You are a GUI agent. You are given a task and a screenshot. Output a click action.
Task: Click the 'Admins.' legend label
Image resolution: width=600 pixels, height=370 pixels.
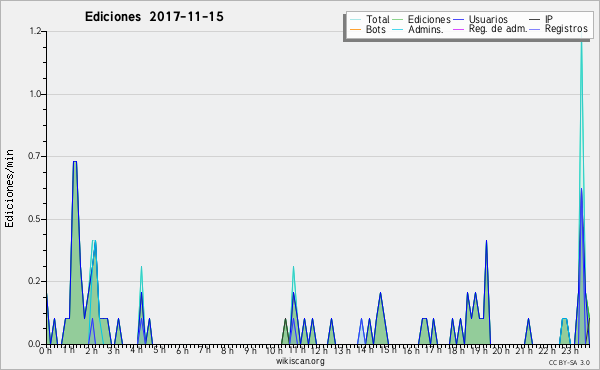(426, 29)
